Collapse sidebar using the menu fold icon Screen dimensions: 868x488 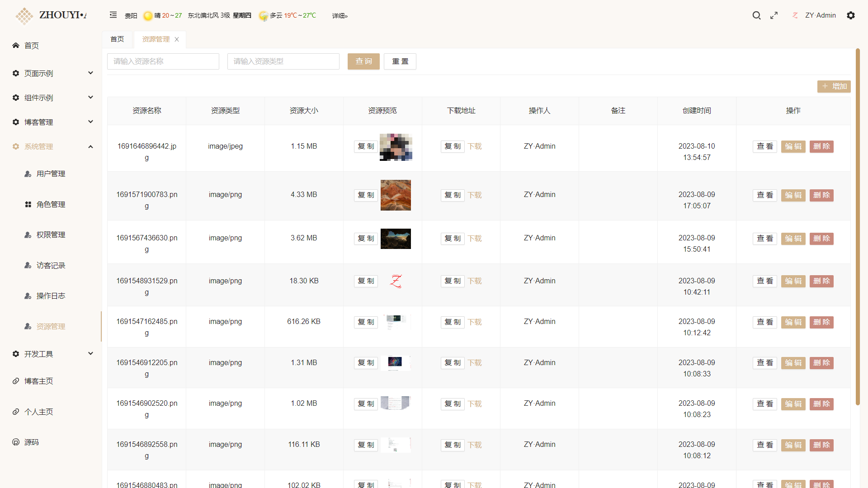point(113,15)
